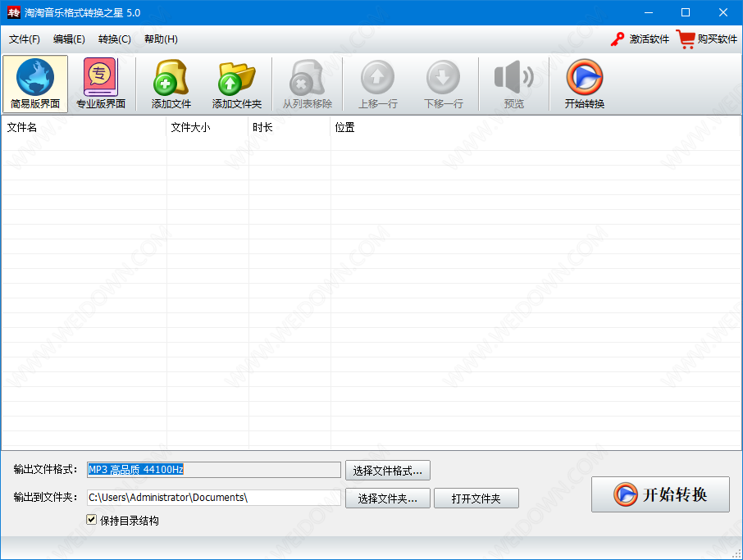Click the 输出到文件夹 path field
The width and height of the screenshot is (743, 560).
(214, 498)
